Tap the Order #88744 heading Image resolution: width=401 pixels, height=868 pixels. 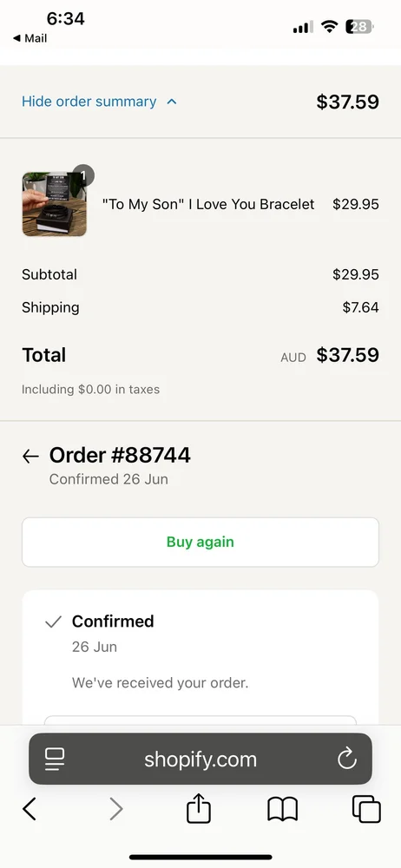coord(120,455)
